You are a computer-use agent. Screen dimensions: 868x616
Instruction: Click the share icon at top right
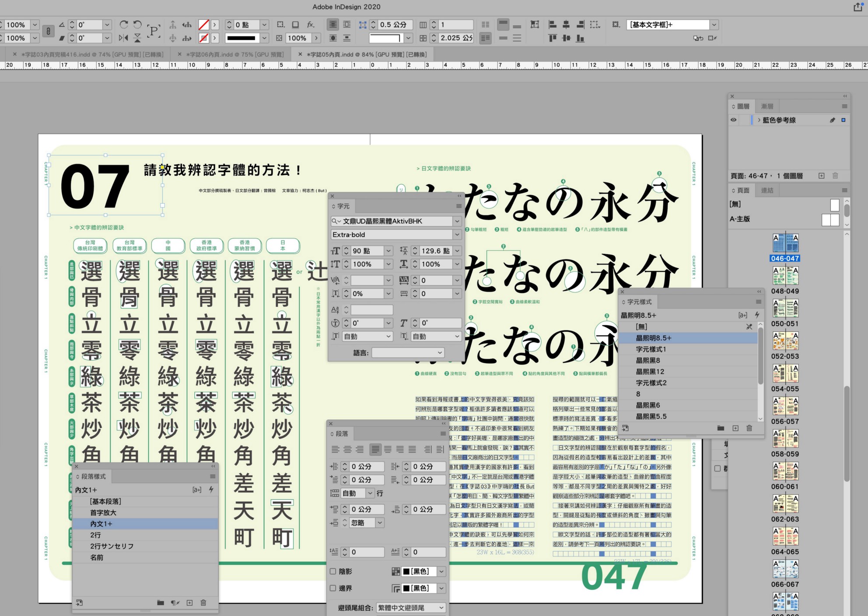[x=857, y=7]
